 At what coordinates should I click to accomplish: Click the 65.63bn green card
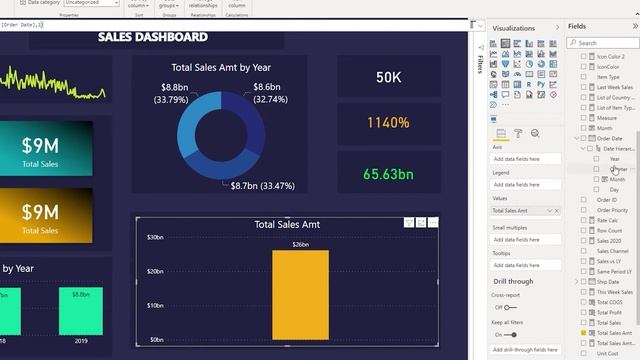tap(389, 172)
